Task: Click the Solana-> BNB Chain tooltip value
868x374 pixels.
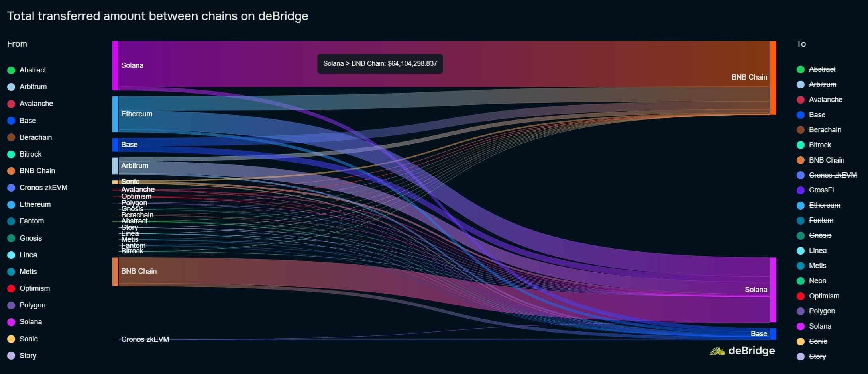Action: pyautogui.click(x=412, y=64)
